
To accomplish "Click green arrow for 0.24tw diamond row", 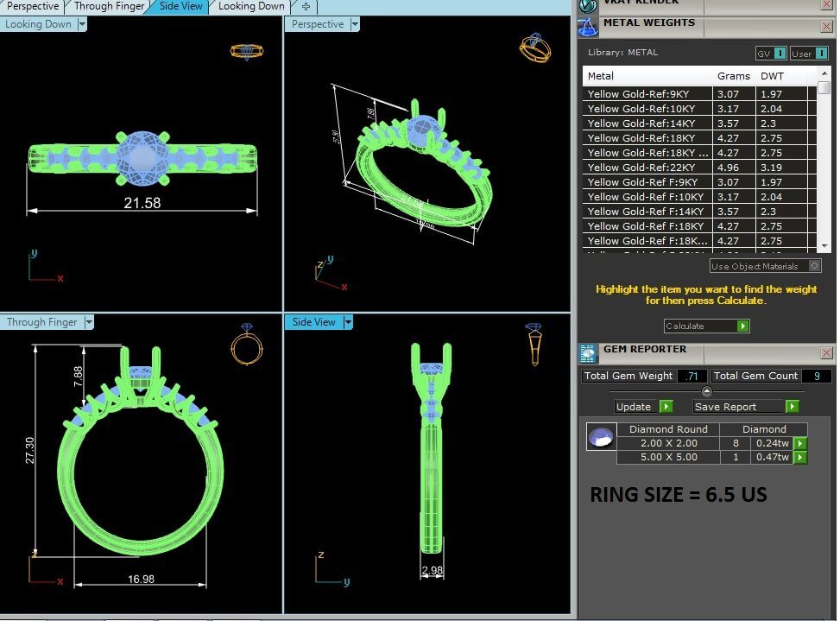I will (x=800, y=443).
